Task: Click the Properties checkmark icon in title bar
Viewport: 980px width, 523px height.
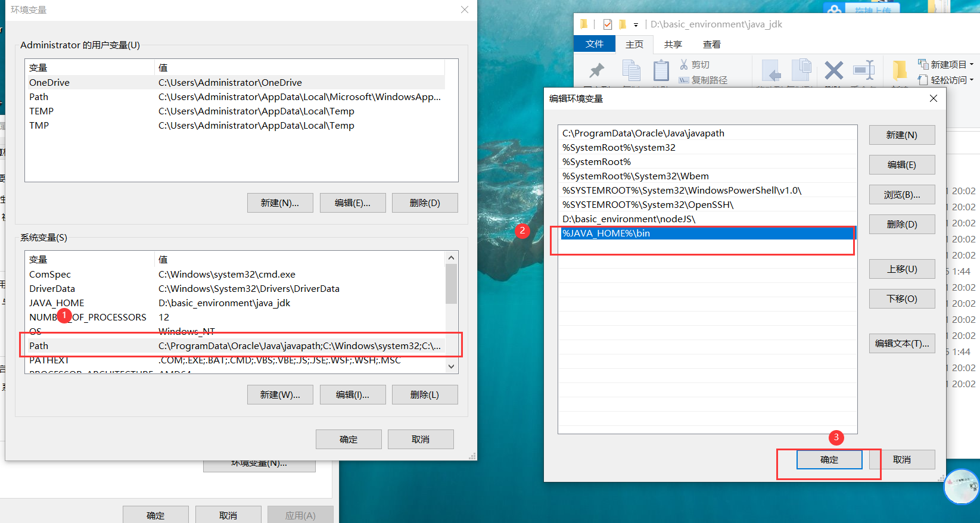Action: (608, 24)
